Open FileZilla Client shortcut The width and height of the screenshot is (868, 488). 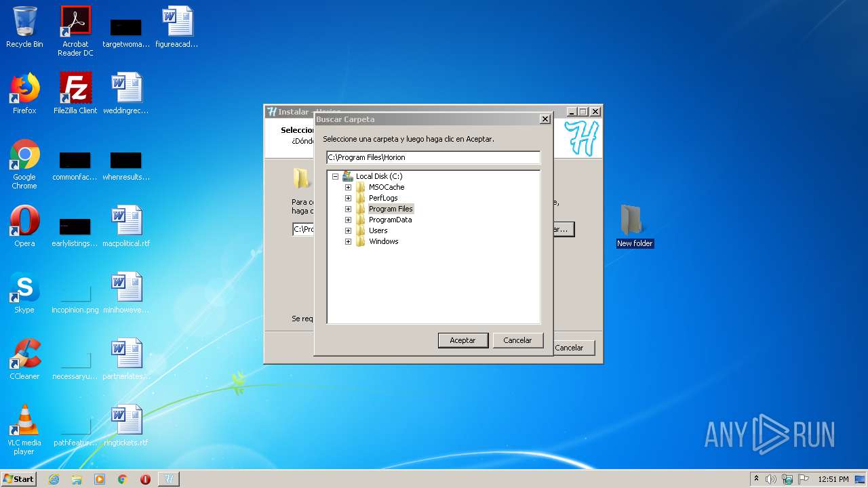(75, 94)
